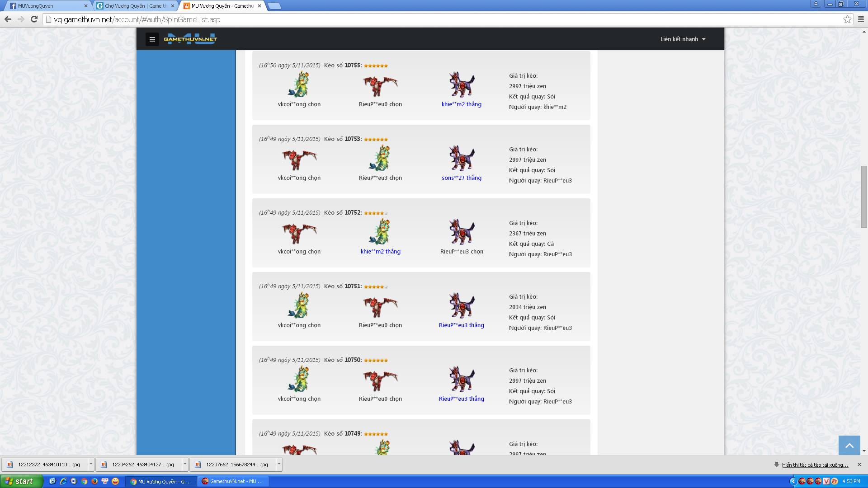The height and width of the screenshot is (488, 868).
Task: Open options arrow for 12207662_156678244 download
Action: click(x=279, y=464)
